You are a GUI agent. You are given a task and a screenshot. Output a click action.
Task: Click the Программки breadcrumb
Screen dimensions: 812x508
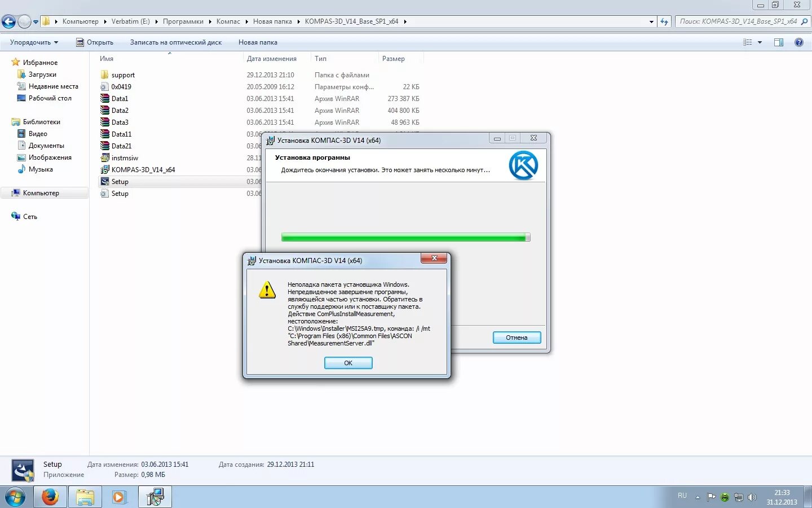[183, 21]
